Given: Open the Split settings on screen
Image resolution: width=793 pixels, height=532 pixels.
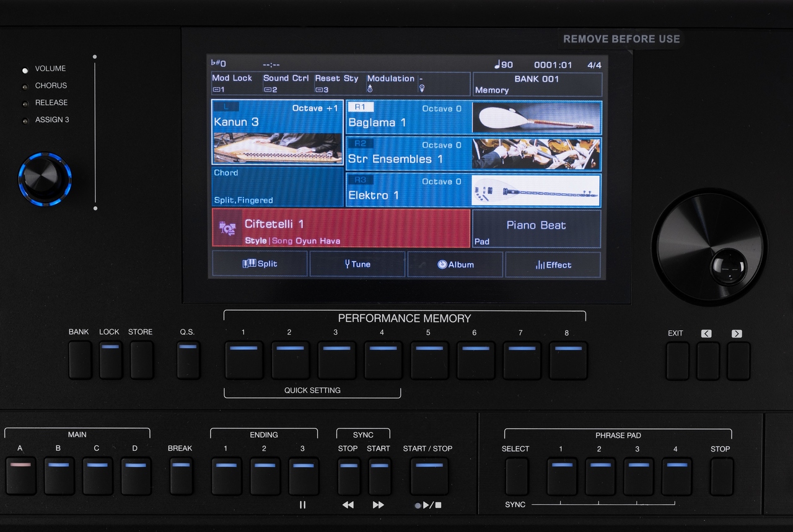Looking at the screenshot, I should pyautogui.click(x=260, y=264).
